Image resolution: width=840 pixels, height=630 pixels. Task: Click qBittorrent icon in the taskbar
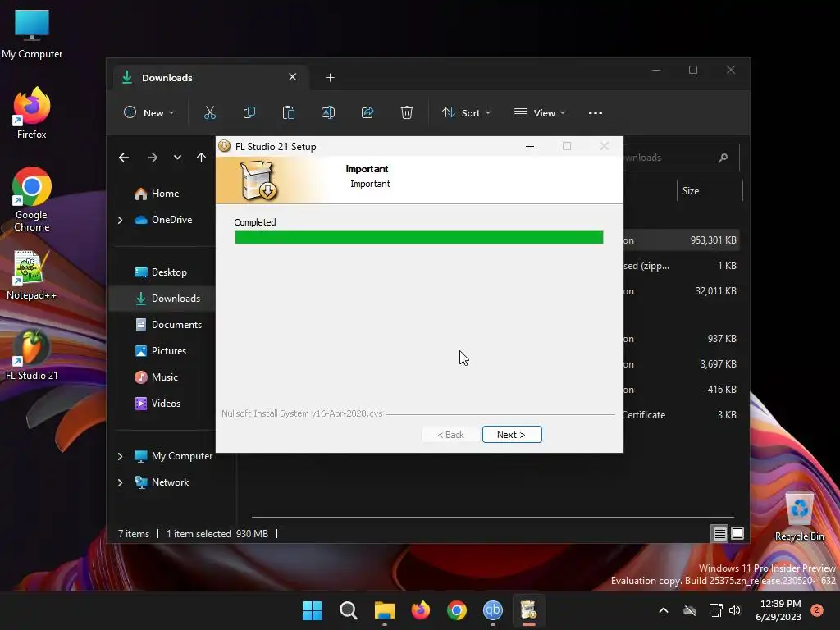(493, 610)
